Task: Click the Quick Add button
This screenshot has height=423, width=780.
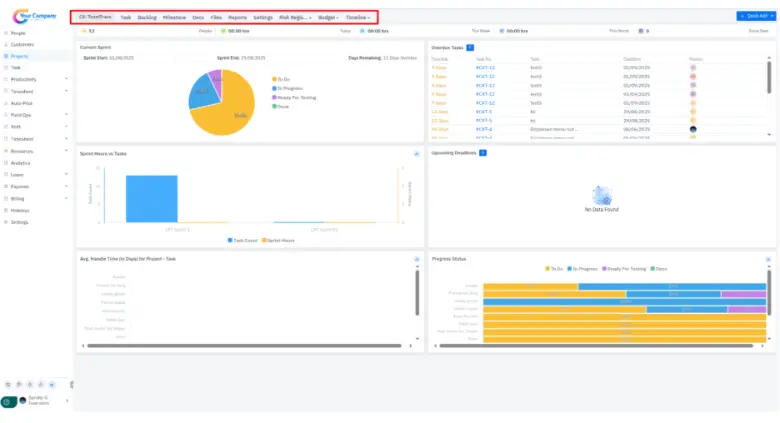Action: (753, 16)
